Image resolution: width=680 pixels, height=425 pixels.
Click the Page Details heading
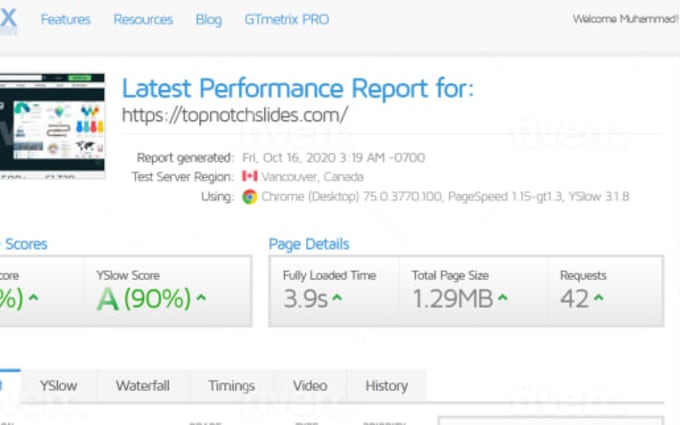[309, 244]
